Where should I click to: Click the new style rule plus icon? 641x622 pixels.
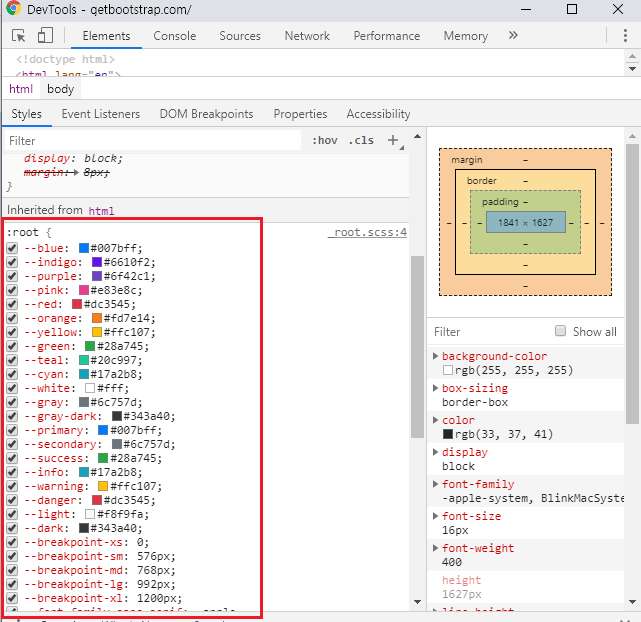pos(393,140)
